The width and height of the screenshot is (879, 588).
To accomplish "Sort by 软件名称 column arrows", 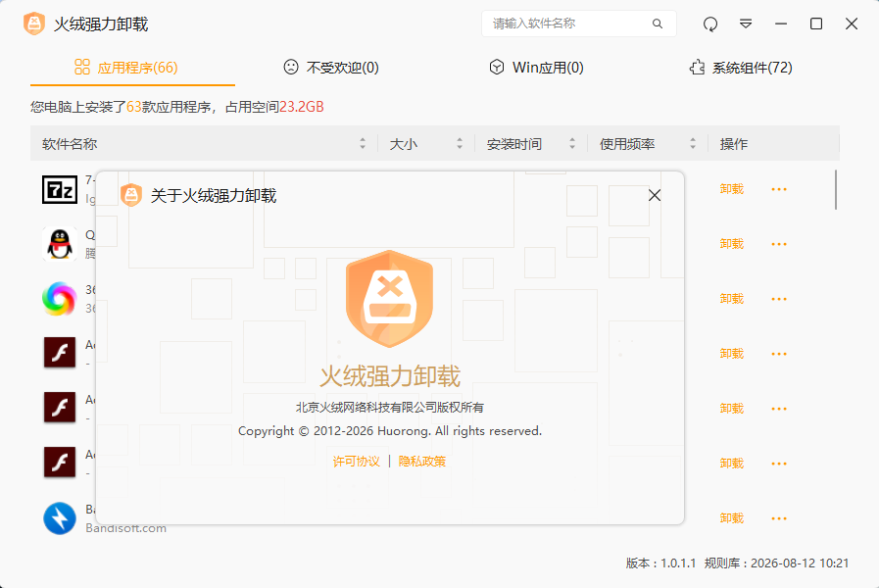I will (x=363, y=143).
